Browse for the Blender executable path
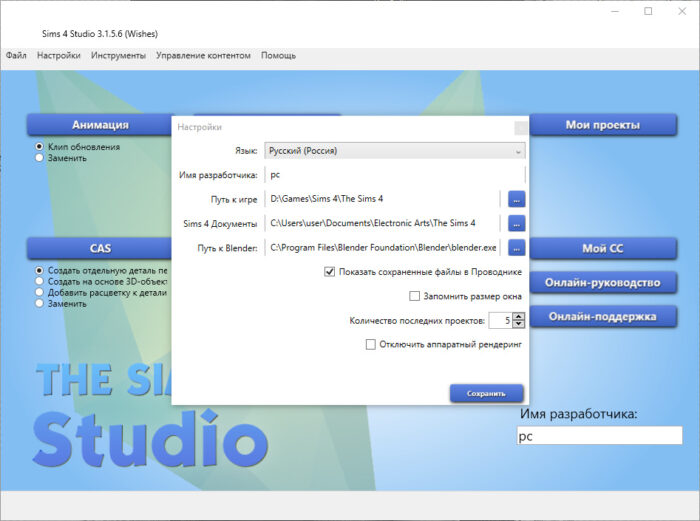Viewport: 700px width, 521px height. point(517,248)
